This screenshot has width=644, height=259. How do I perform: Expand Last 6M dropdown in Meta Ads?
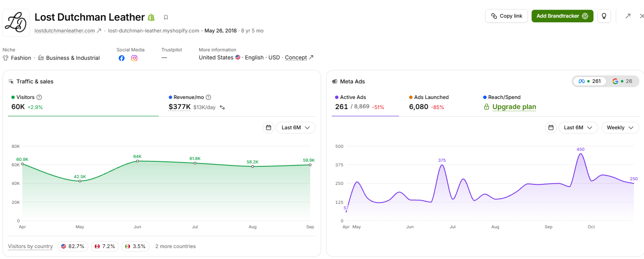coord(578,128)
